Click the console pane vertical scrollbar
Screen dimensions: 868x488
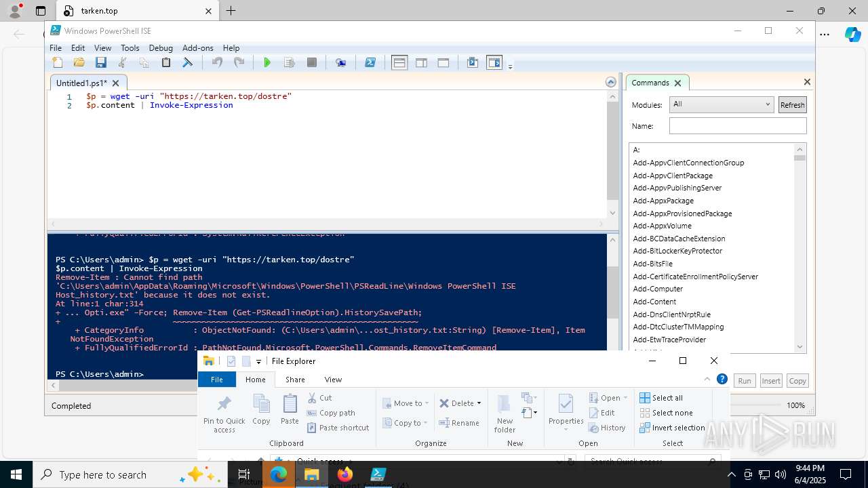(613, 306)
